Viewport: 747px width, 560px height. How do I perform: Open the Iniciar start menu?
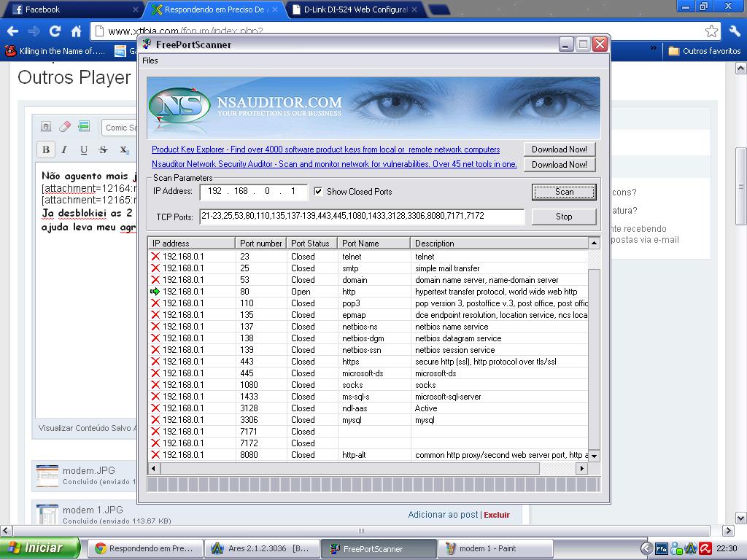pos(40,548)
